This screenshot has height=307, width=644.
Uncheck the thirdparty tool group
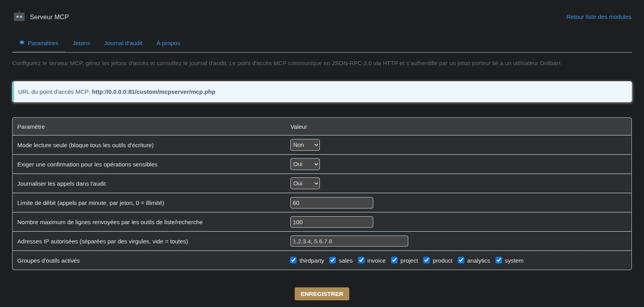coord(293,260)
